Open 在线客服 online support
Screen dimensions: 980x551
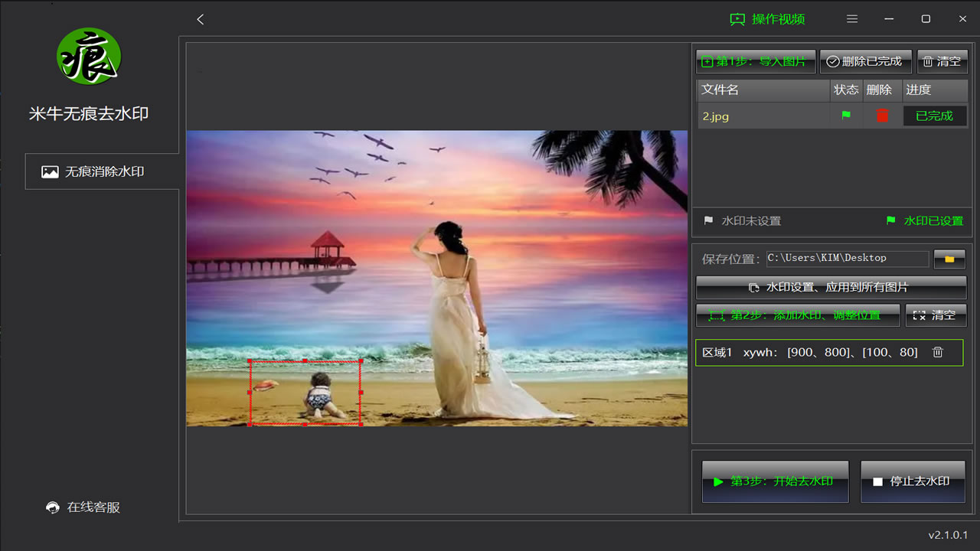pos(83,507)
